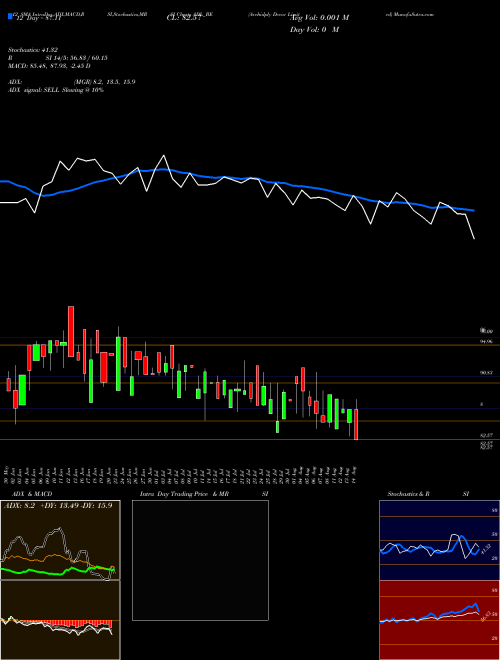The height and width of the screenshot is (660, 500).
Task: Open the MACD histogram chart with red bars
Action: [x=60, y=620]
